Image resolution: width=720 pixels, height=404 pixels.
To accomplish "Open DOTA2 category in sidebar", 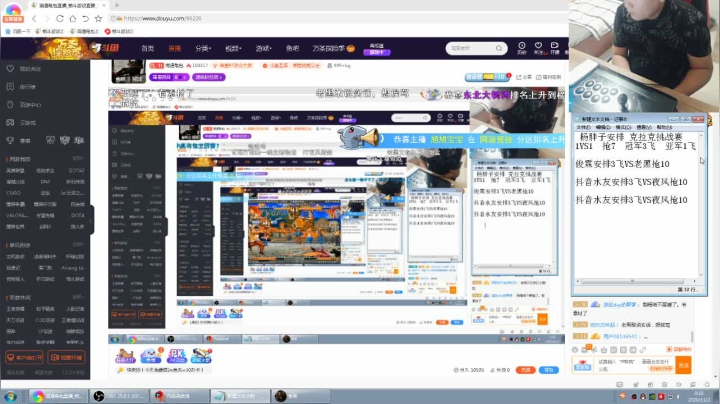I will [x=77, y=170].
